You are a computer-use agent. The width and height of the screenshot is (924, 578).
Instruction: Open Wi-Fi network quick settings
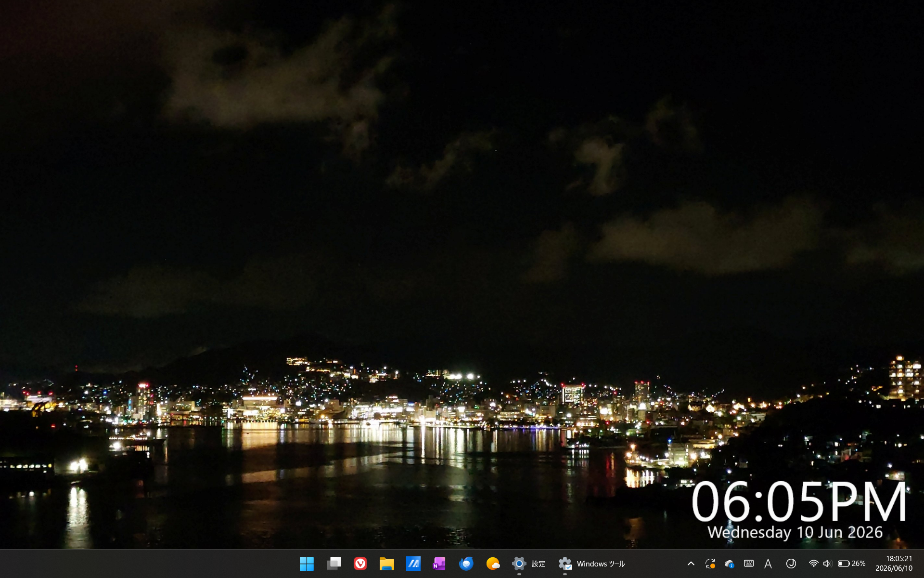coord(813,564)
